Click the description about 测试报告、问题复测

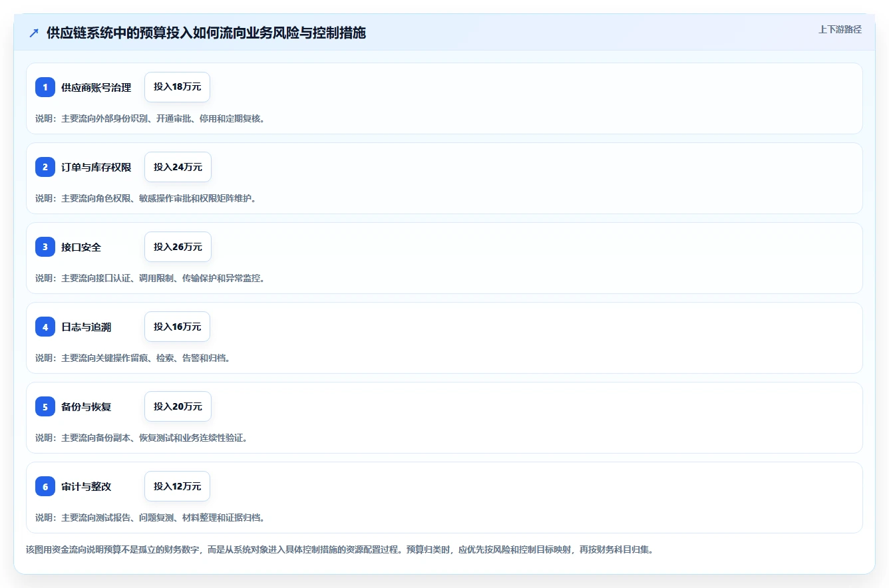coord(150,517)
